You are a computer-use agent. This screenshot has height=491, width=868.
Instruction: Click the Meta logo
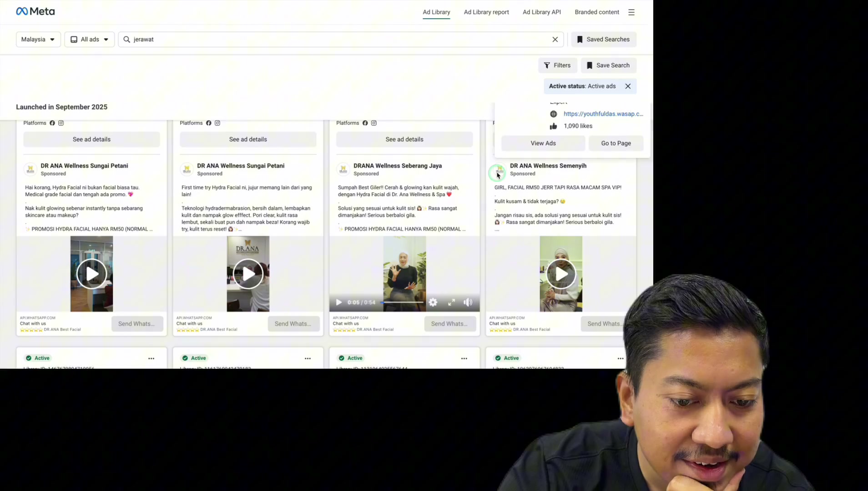pos(35,11)
